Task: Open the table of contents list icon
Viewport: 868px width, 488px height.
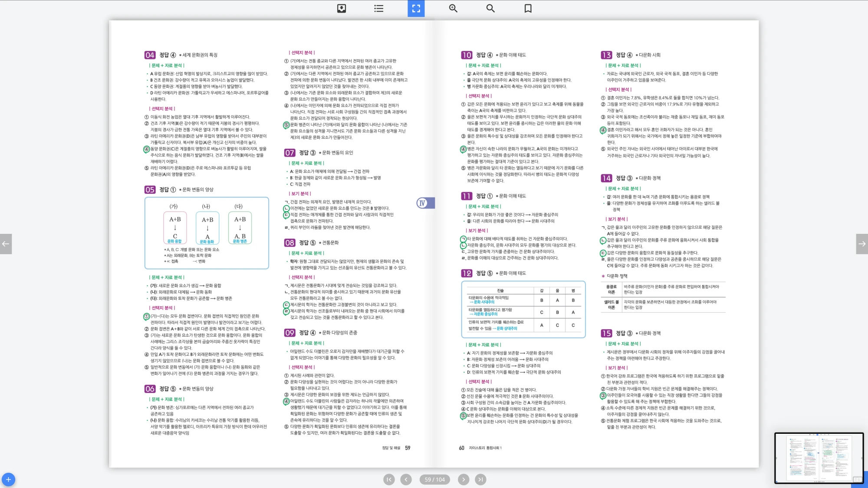Action: (x=378, y=8)
